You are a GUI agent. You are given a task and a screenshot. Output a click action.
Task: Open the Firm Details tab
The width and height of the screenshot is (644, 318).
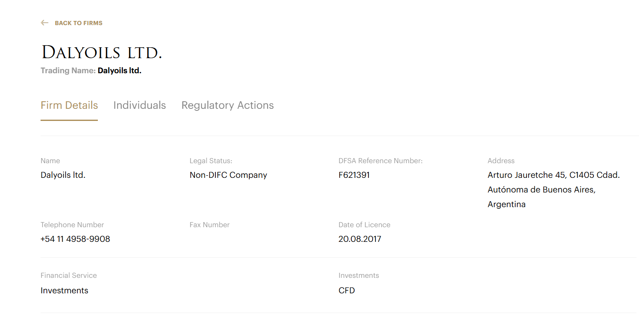coord(69,105)
